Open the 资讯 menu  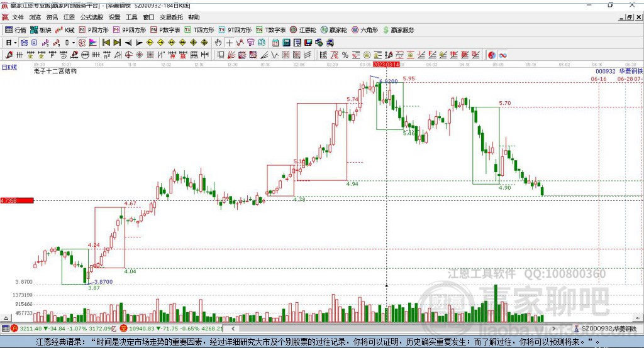point(52,17)
